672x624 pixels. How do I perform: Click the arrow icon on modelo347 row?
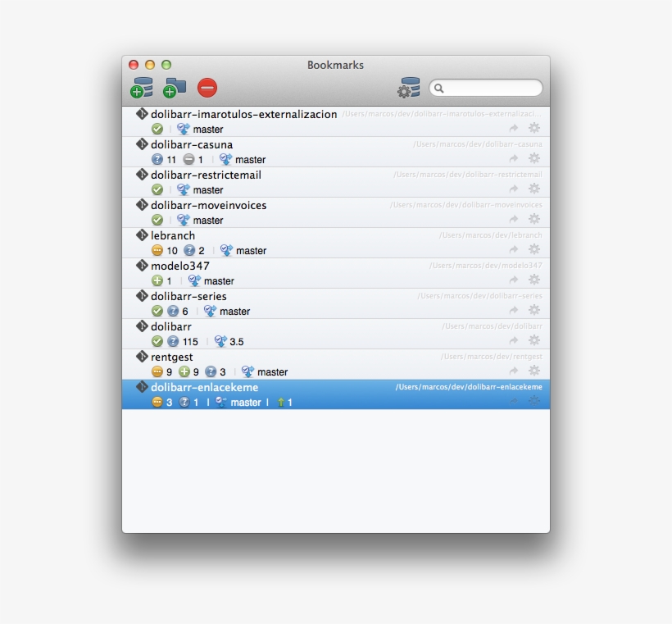point(514,280)
